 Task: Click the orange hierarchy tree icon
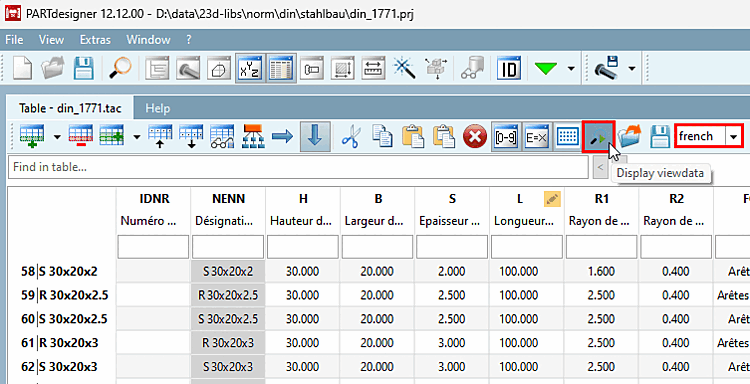[x=254, y=137]
